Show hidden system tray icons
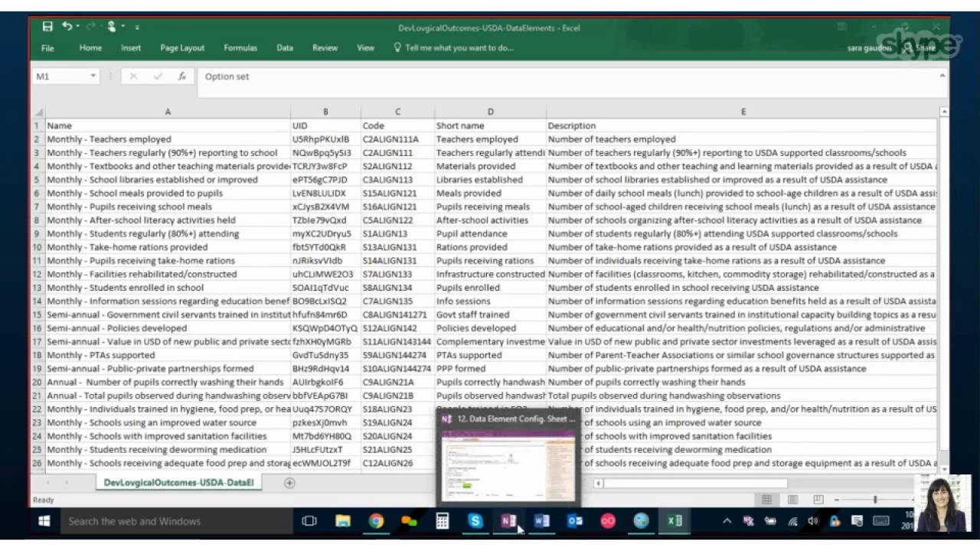The height and width of the screenshot is (551, 980). 727,521
